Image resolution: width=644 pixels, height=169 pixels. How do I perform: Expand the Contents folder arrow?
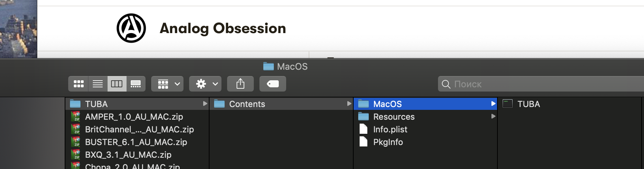pyautogui.click(x=349, y=104)
